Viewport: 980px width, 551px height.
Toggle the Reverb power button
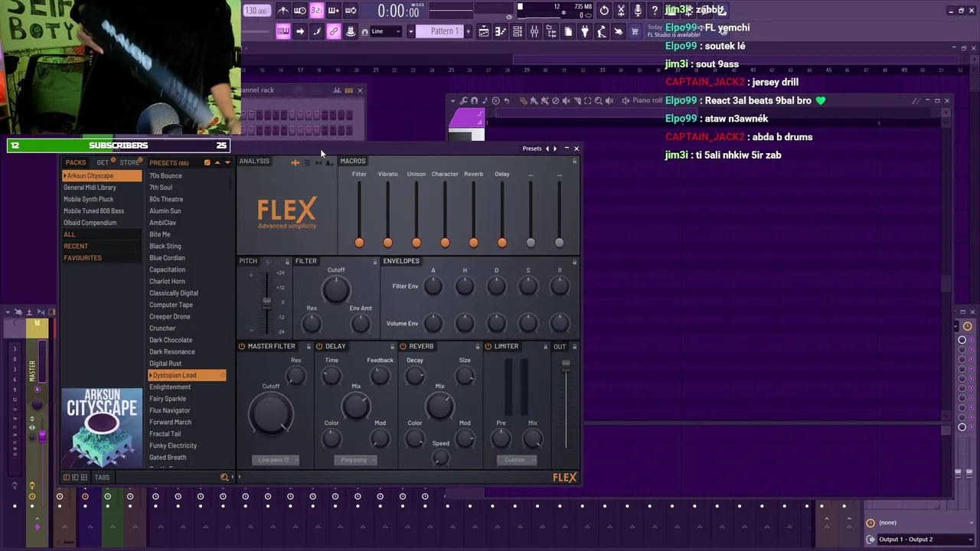[403, 346]
